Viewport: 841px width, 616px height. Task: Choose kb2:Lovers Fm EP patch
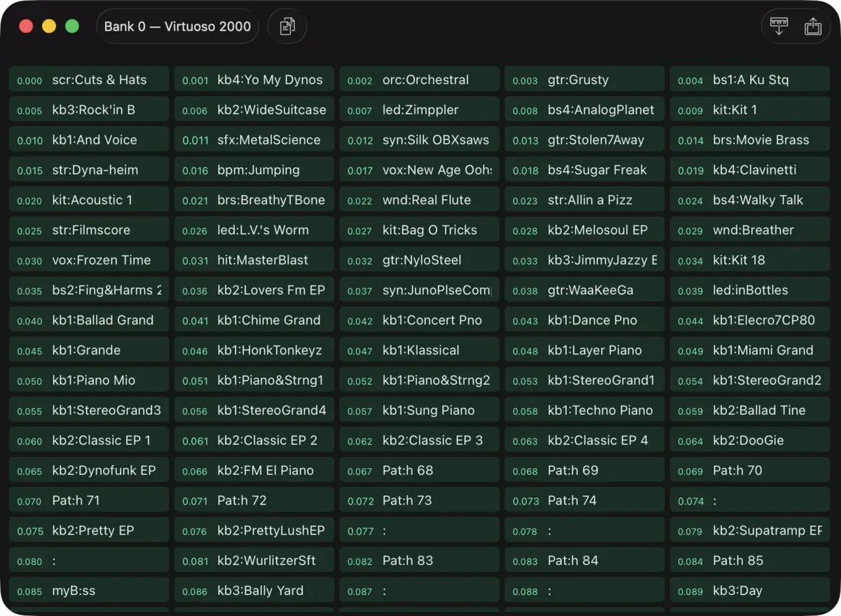(x=254, y=290)
